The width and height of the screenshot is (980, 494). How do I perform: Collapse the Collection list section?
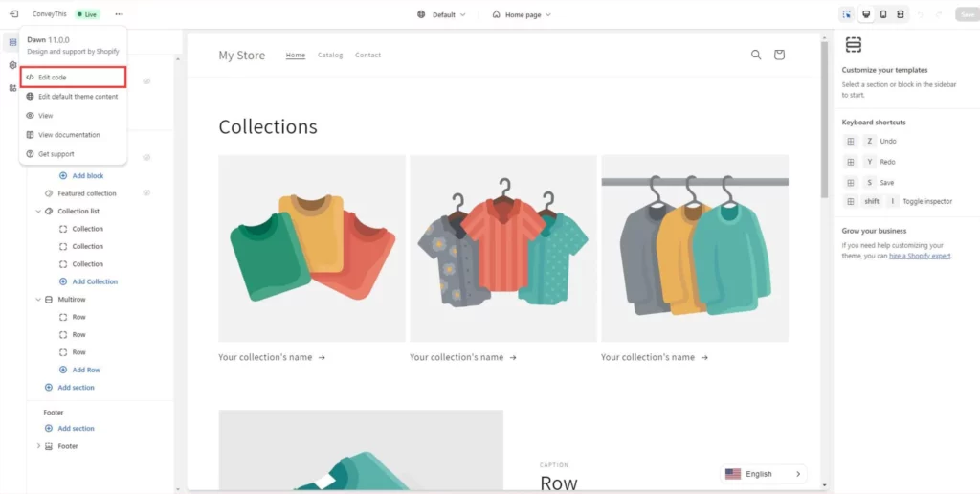(37, 211)
